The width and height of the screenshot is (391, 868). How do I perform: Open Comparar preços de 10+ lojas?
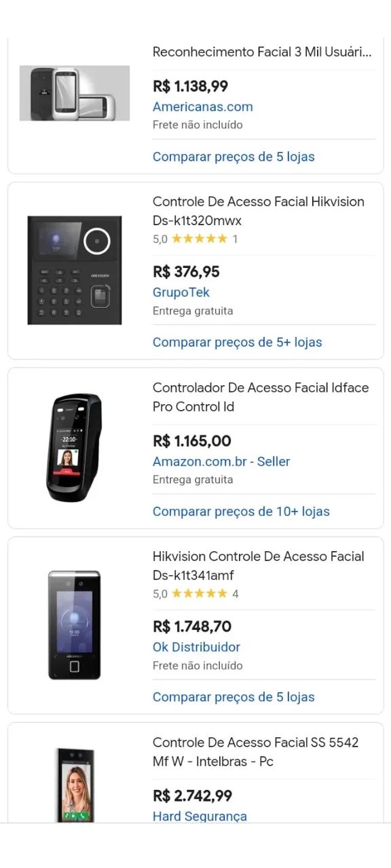pyautogui.click(x=240, y=511)
